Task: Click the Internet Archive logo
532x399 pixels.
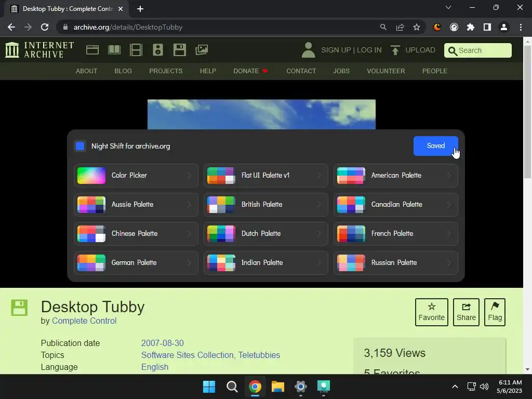Action: (39, 50)
